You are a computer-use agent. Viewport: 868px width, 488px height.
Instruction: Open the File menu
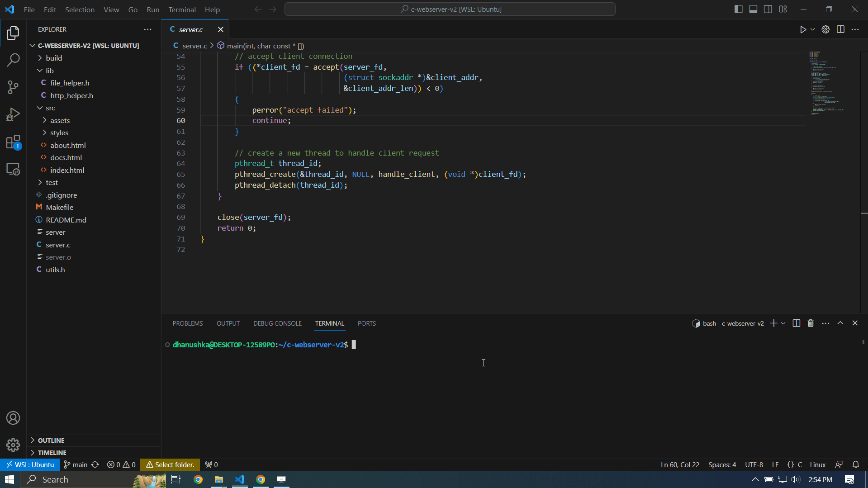click(x=29, y=9)
